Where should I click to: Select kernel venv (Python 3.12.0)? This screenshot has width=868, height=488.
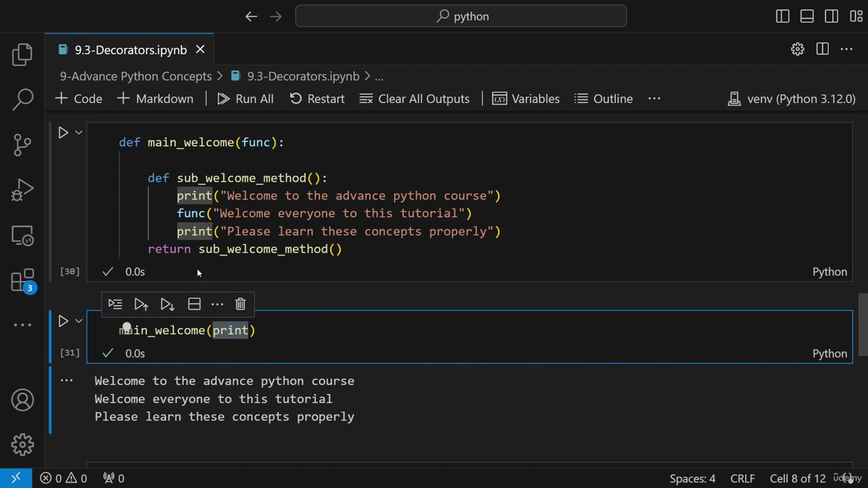[x=791, y=99]
